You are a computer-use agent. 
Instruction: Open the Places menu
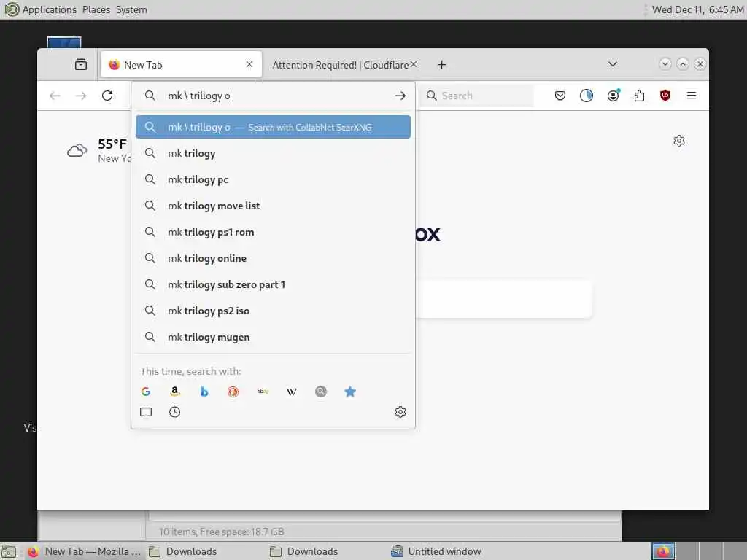(x=96, y=9)
